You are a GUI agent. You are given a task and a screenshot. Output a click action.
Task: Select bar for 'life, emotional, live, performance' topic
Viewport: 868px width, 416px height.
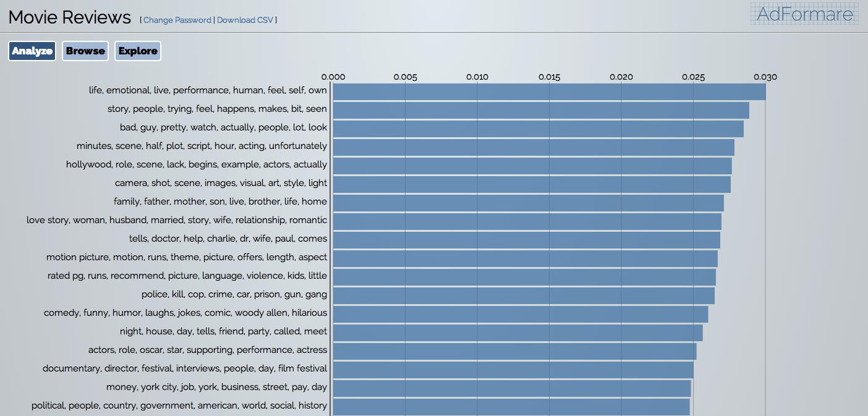point(549,91)
